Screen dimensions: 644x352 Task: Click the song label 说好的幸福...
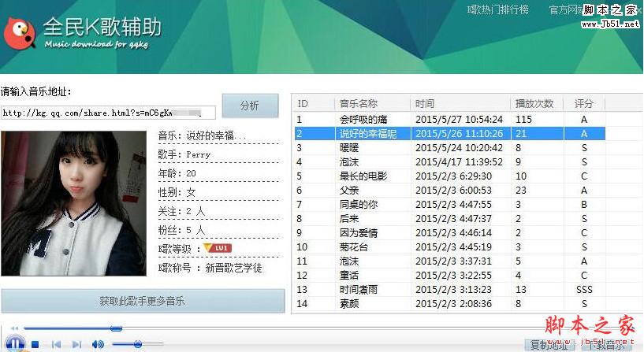[216, 135]
